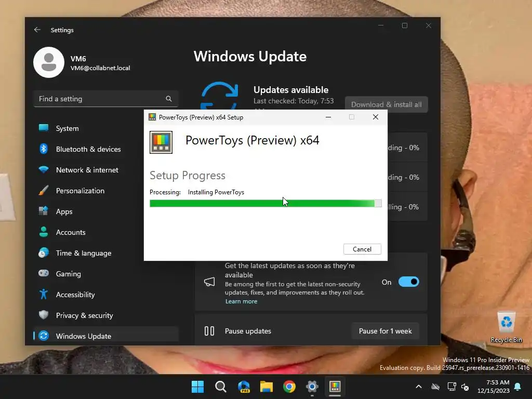Click the Gaming controller icon
The image size is (532, 399).
(44, 273)
